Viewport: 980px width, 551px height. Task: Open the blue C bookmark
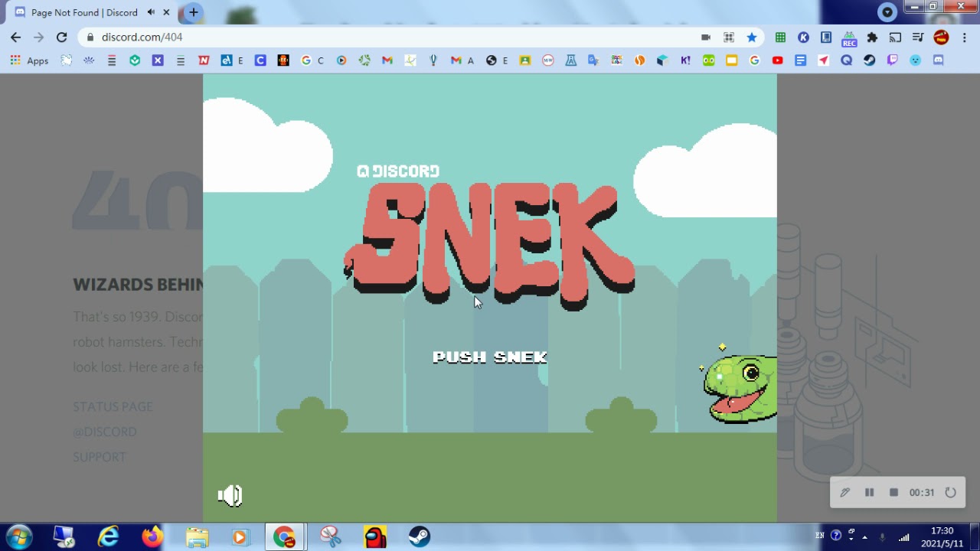pyautogui.click(x=260, y=60)
